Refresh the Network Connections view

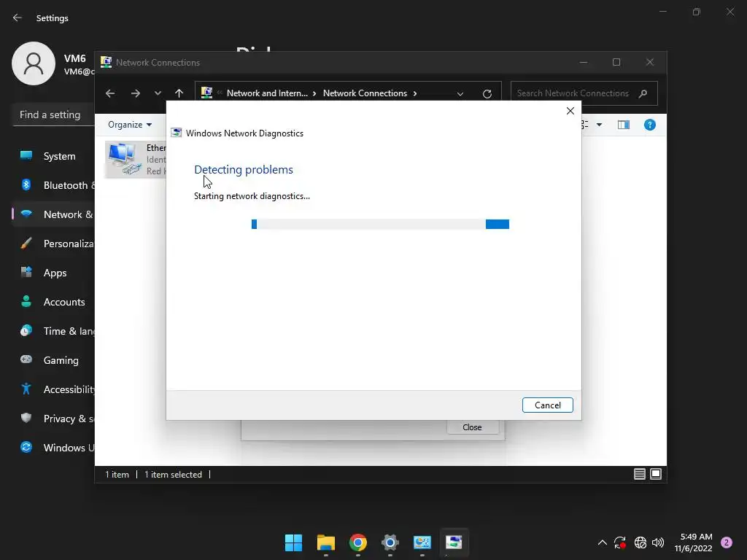[x=487, y=94]
